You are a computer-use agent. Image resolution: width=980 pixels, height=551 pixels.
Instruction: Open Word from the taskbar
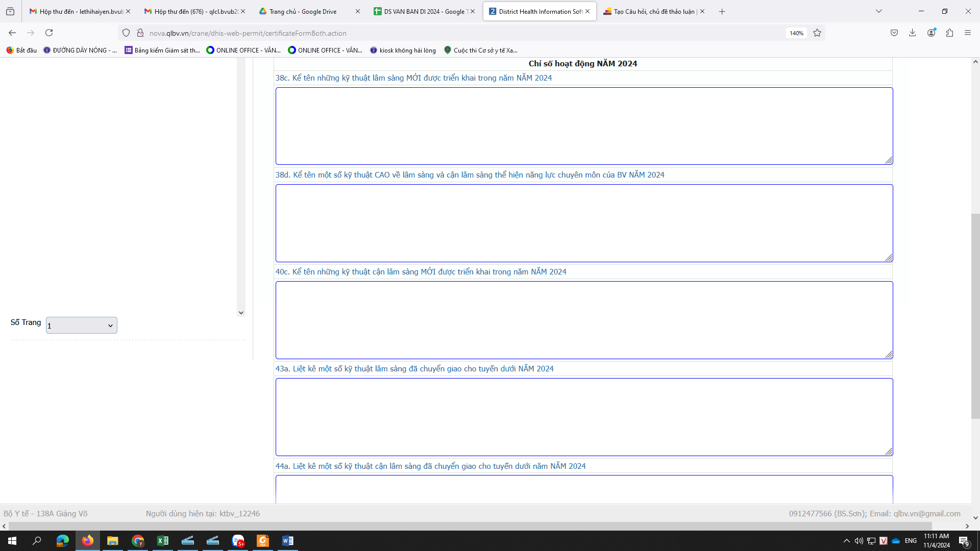(x=287, y=541)
